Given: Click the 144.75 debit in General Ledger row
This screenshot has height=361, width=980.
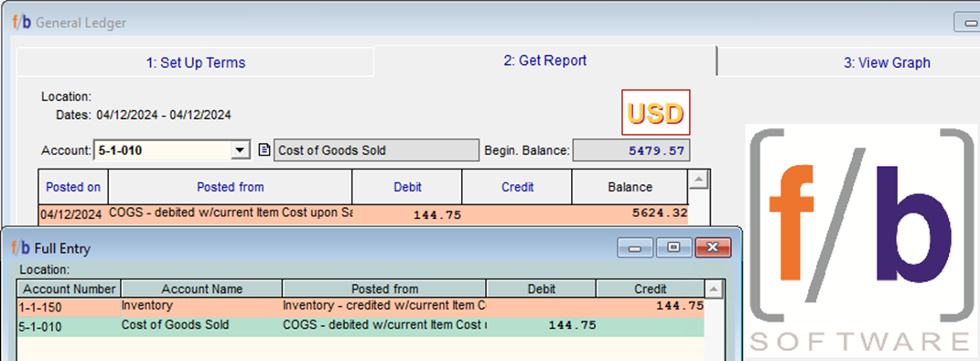Looking at the screenshot, I should tap(436, 214).
